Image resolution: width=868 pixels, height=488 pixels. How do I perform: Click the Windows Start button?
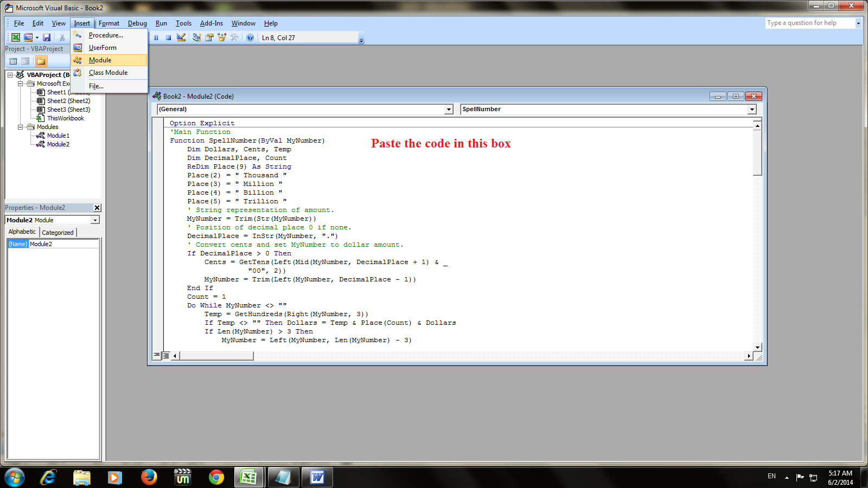click(14, 477)
